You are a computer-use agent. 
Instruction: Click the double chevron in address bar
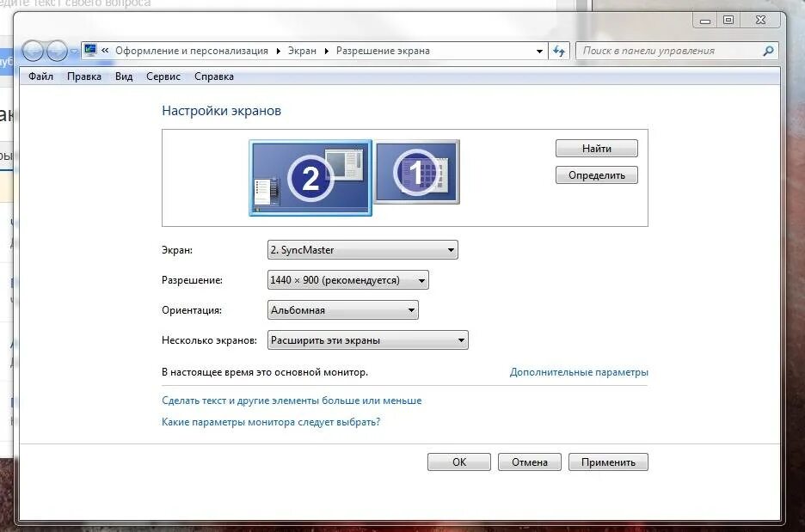click(105, 50)
